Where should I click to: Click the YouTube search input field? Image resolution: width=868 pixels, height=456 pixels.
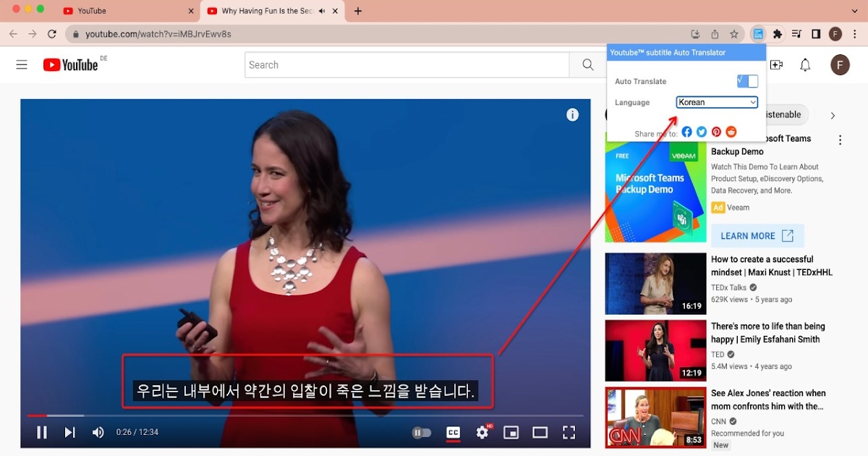click(407, 65)
